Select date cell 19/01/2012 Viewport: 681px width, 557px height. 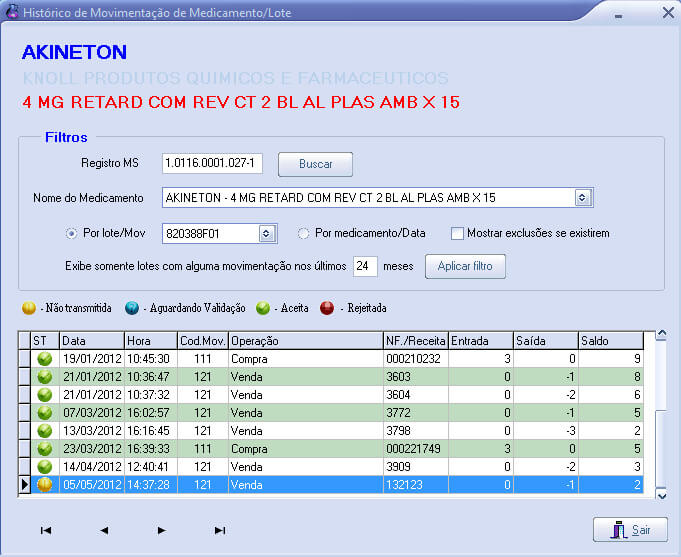pos(92,359)
